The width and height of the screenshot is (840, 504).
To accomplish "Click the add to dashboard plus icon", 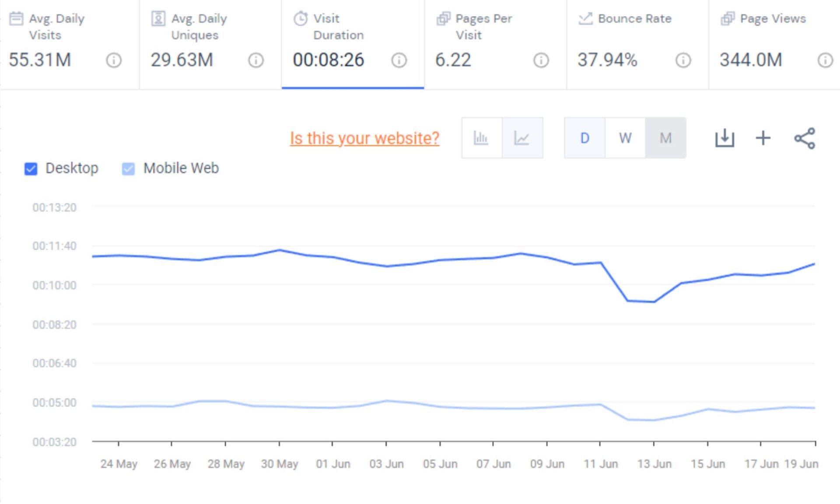I will click(x=763, y=137).
